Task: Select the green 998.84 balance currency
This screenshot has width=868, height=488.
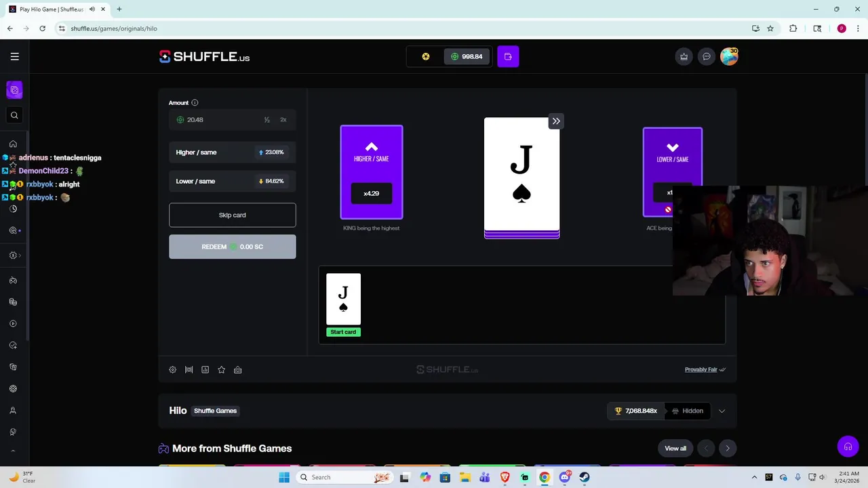Action: 467,57
